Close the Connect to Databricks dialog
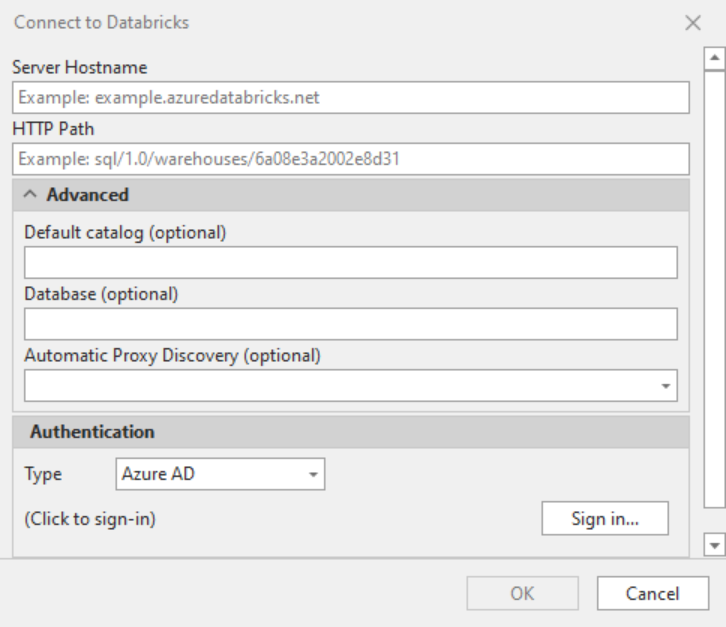 (693, 23)
